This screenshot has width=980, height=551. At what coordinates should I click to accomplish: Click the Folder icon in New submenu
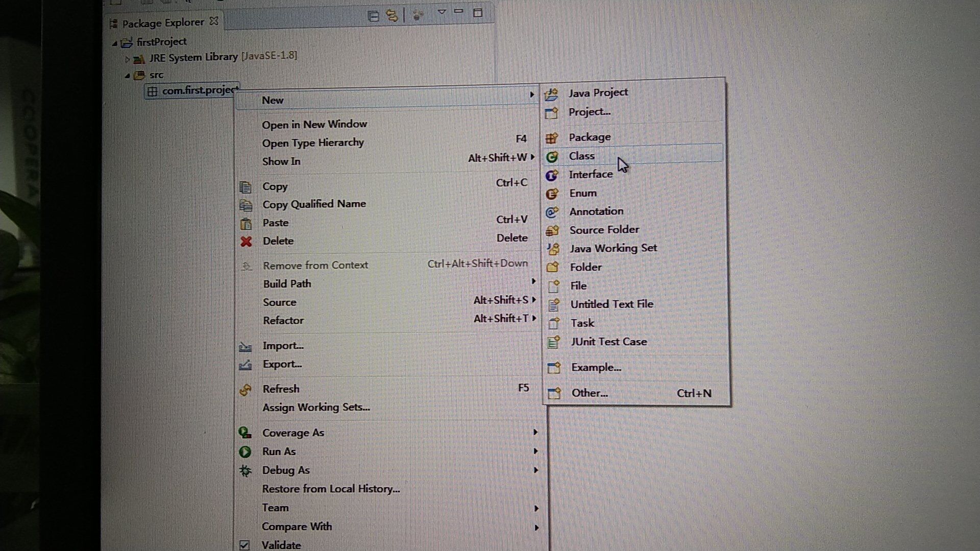point(553,267)
